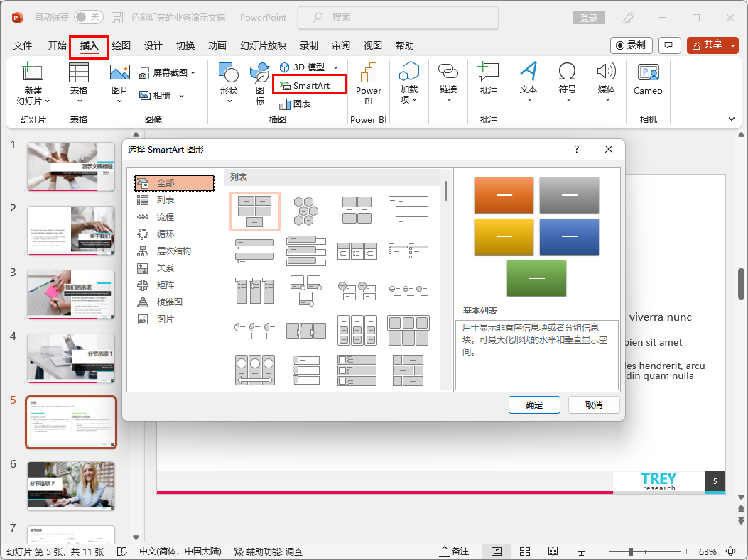Click the Picture (图片) icon
The height and width of the screenshot is (560, 748).
[x=120, y=73]
